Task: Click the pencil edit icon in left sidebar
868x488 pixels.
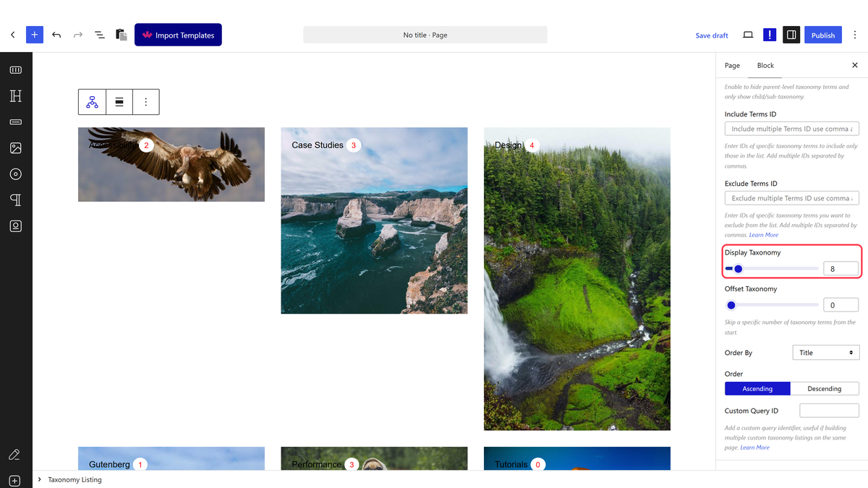Action: coord(14,455)
